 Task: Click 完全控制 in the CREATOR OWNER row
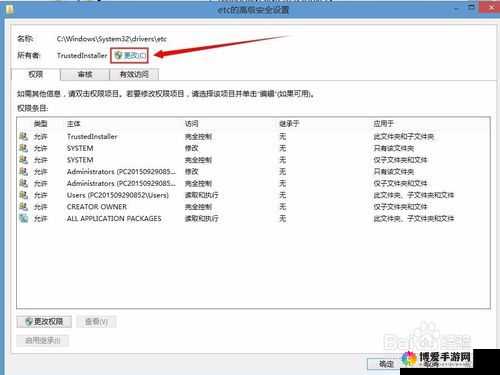198,207
